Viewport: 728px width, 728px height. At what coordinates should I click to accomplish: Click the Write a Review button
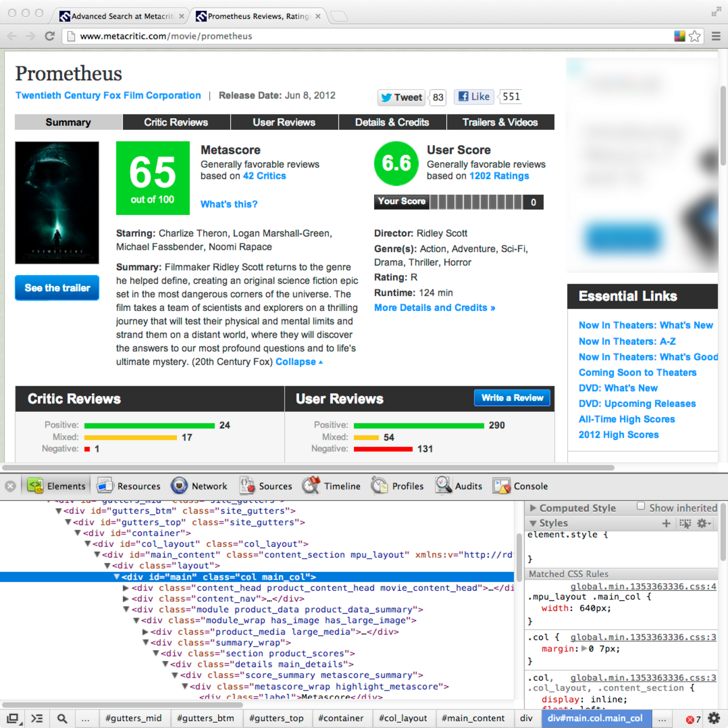point(512,397)
